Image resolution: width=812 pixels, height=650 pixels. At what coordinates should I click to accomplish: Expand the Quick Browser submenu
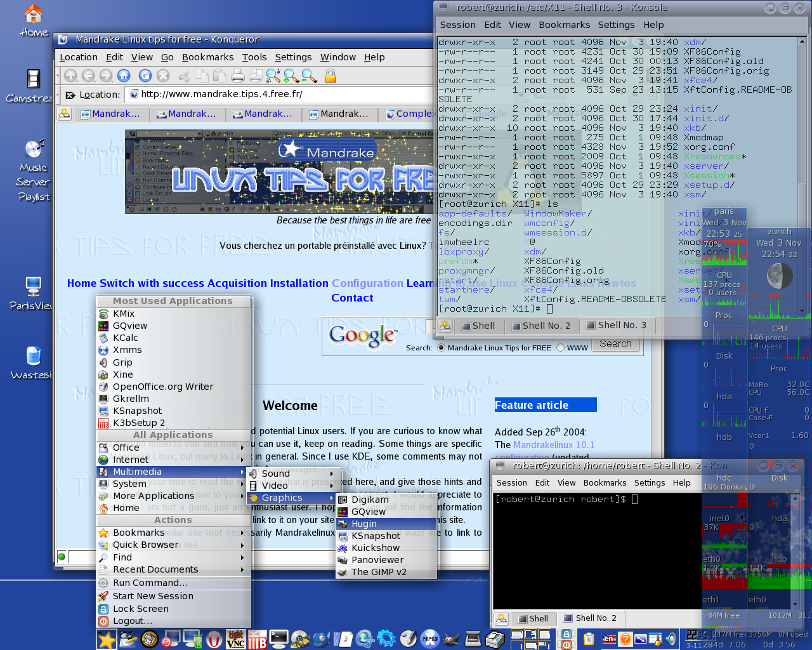pyautogui.click(x=173, y=545)
